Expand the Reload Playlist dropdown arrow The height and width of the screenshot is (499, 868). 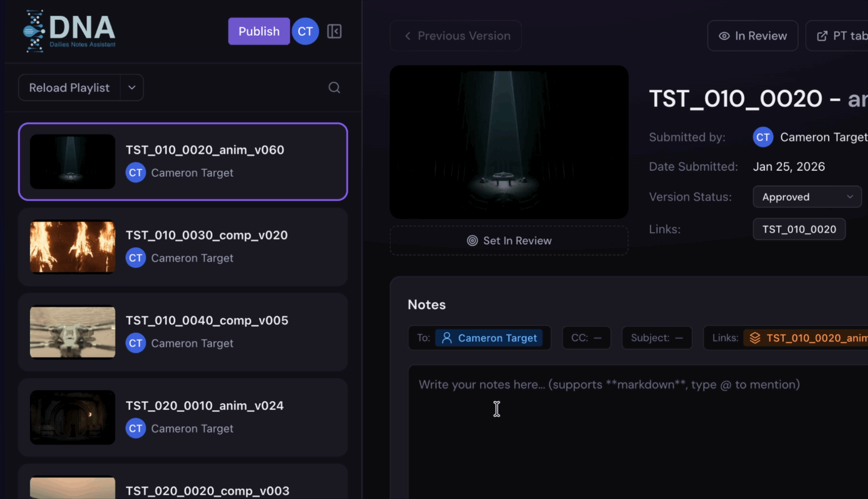(x=132, y=88)
